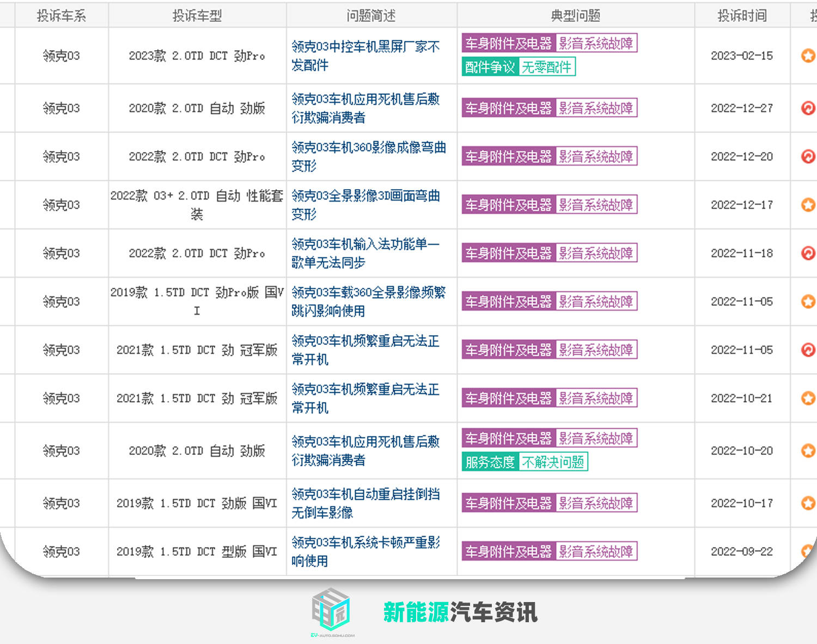Screen dimensions: 817x644
Task: Select the 领克03 series cell in the 2023-02-15 row
Action: point(61,56)
